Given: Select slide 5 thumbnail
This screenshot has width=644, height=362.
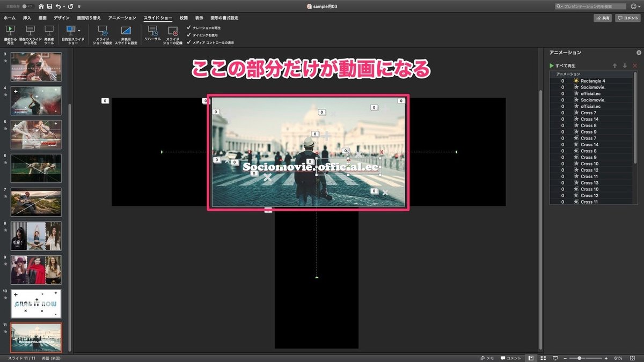Looking at the screenshot, I should [x=36, y=134].
